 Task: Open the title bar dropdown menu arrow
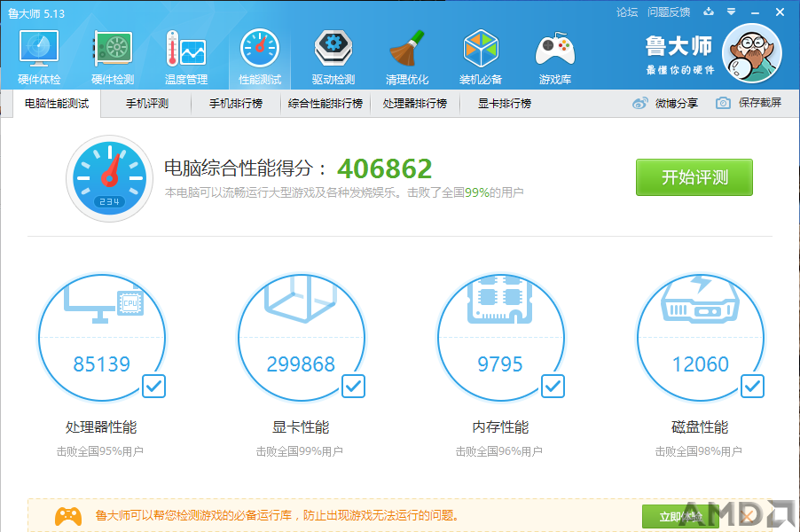731,12
